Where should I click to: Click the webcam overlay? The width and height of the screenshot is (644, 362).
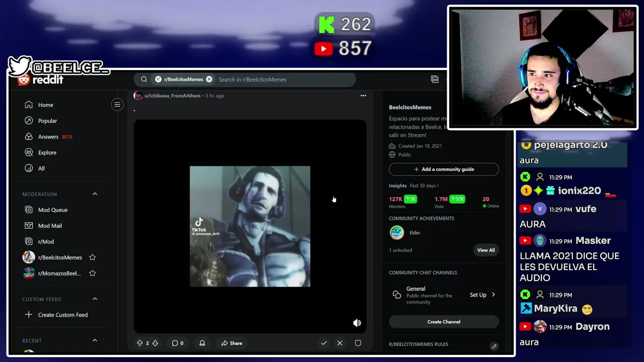click(x=542, y=67)
